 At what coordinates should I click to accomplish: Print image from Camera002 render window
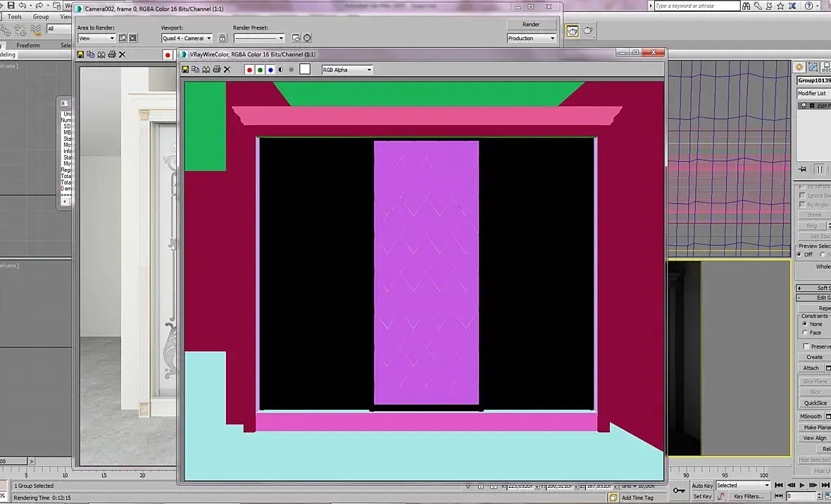coord(112,55)
